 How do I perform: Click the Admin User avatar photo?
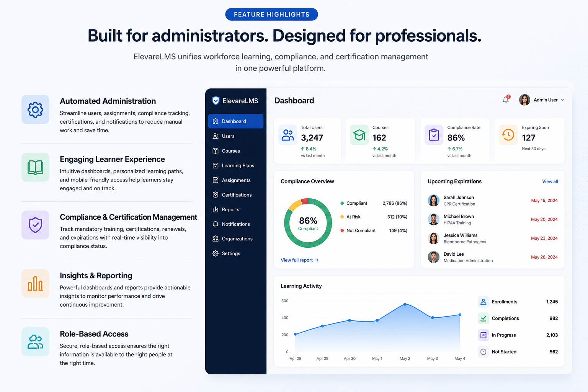tap(524, 100)
